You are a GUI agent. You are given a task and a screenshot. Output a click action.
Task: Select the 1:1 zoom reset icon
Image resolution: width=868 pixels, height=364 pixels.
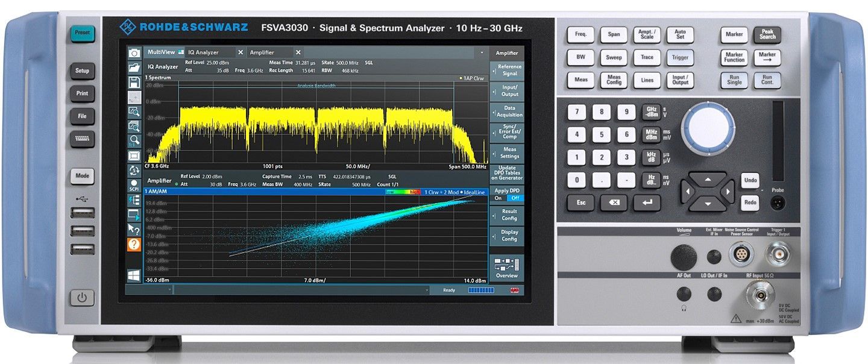click(x=134, y=140)
